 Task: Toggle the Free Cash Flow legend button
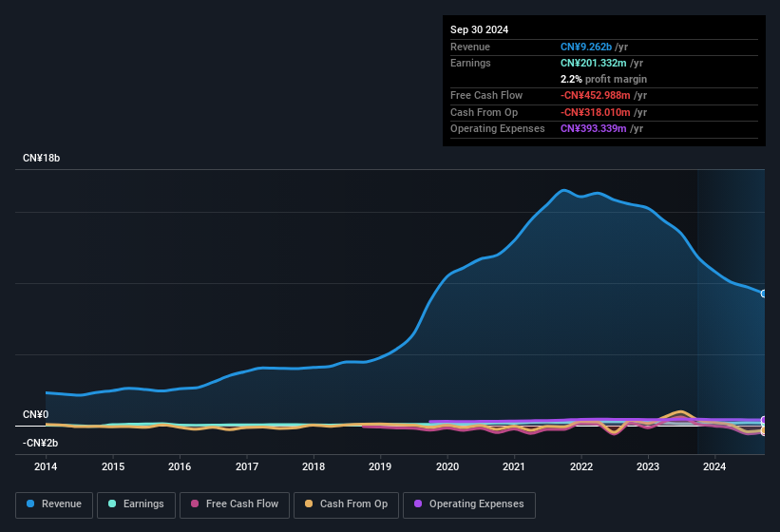click(235, 504)
